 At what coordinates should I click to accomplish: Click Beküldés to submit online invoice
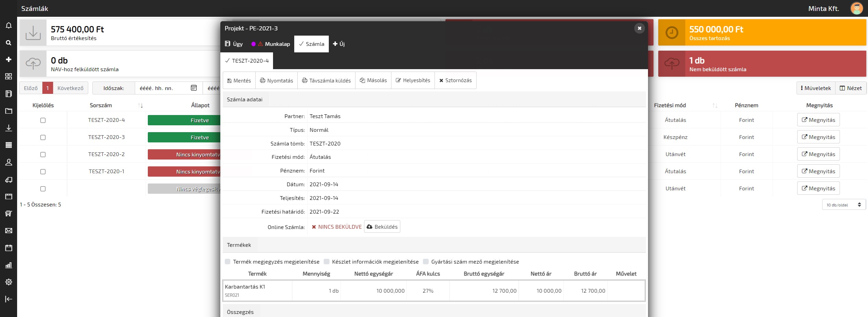(382, 227)
